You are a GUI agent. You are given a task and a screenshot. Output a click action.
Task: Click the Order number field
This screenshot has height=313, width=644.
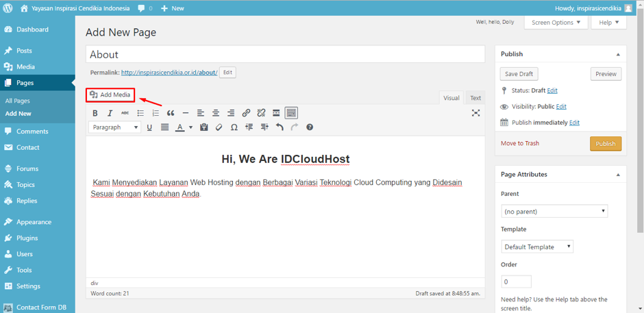coord(517,281)
